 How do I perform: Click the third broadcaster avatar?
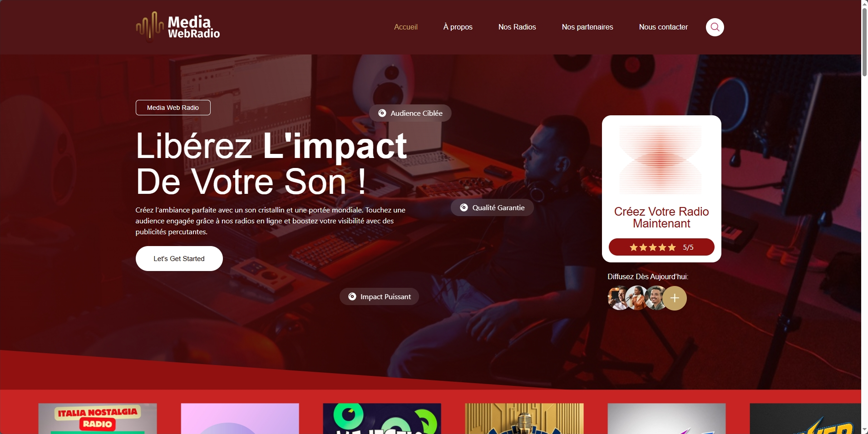click(x=655, y=298)
